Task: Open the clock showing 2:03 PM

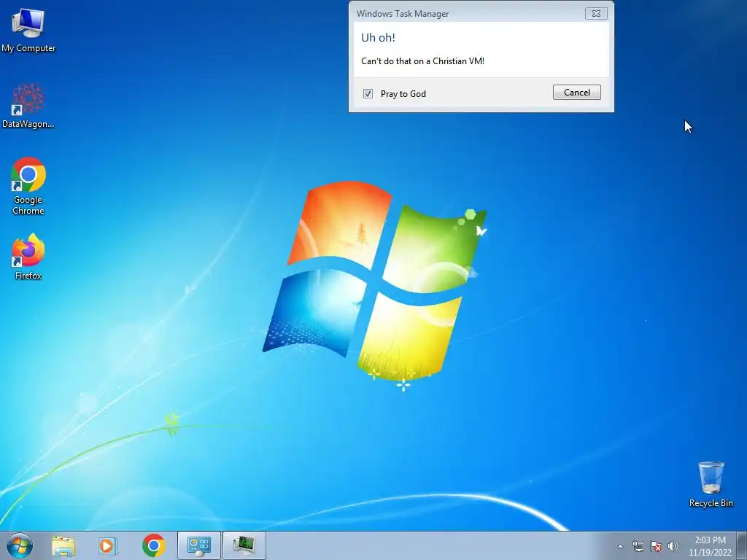Action: click(x=710, y=546)
